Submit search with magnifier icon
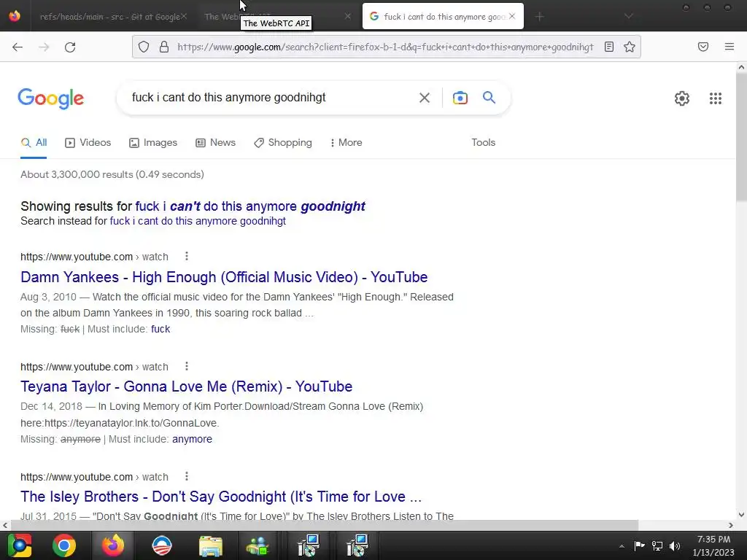The image size is (747, 560). (489, 98)
